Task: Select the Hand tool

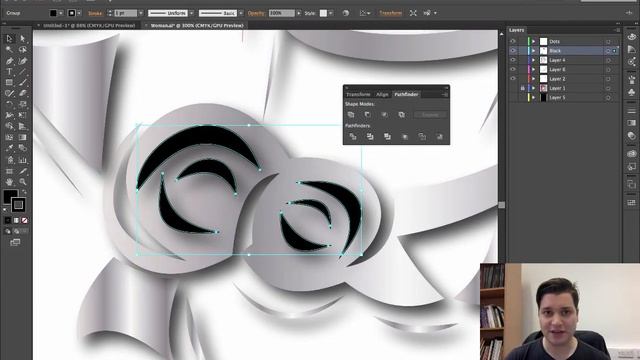Action: tap(9, 182)
